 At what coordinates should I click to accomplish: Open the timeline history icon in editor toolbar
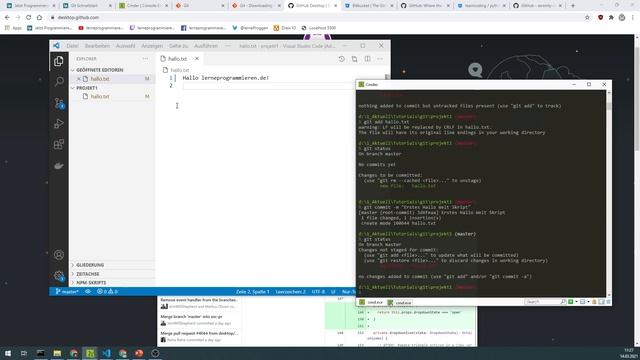(x=342, y=59)
